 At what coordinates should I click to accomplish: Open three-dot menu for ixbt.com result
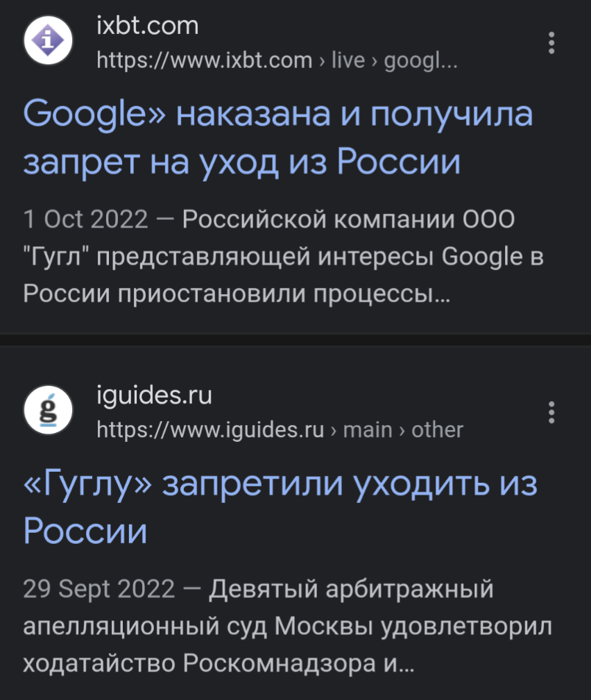tap(551, 43)
